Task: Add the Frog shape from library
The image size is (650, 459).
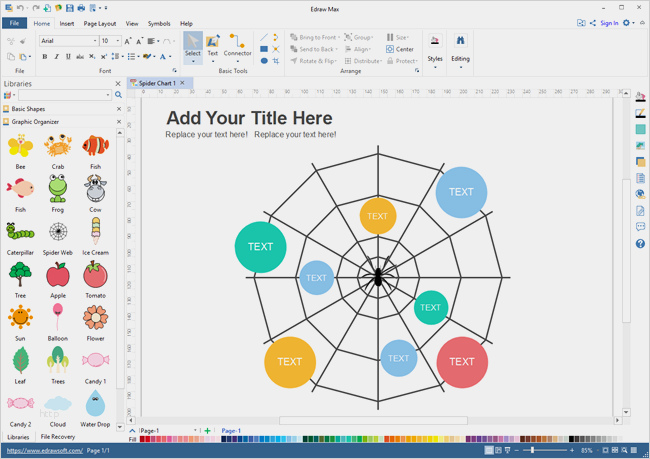Action: 58,194
